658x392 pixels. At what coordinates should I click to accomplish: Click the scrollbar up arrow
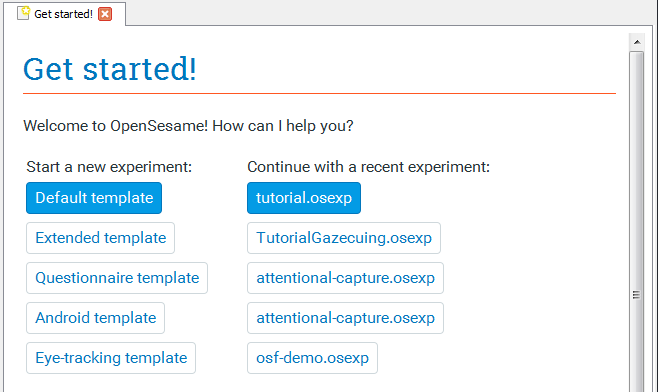coord(637,42)
